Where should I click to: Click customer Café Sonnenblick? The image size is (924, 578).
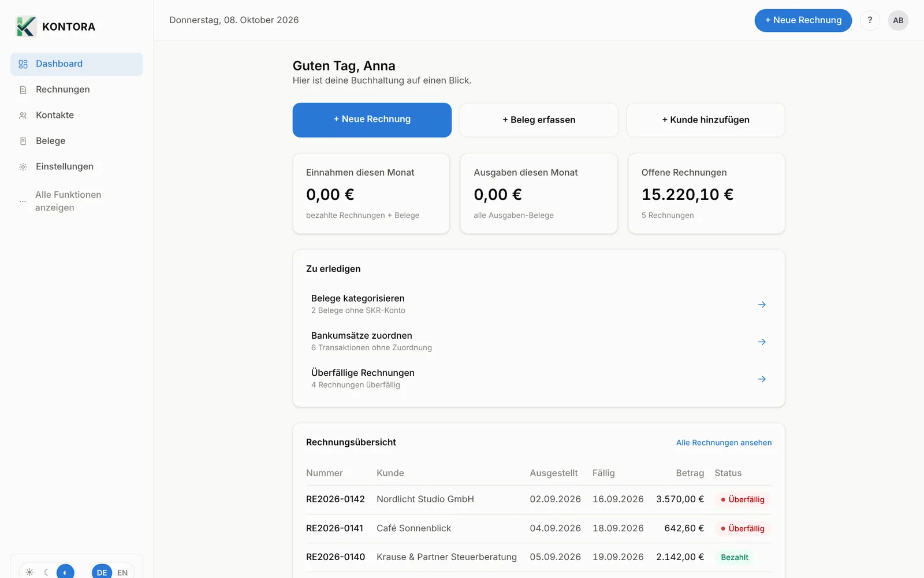click(x=413, y=528)
